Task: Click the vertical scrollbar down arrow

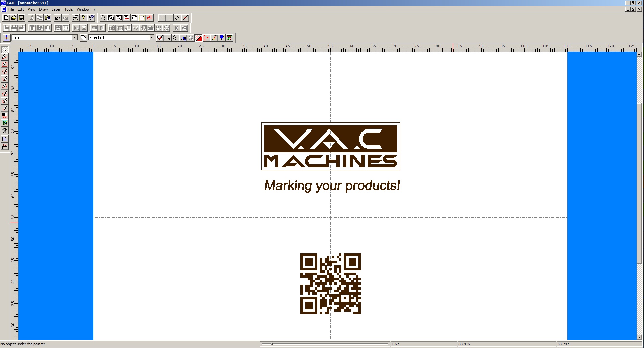Action: coord(639,337)
